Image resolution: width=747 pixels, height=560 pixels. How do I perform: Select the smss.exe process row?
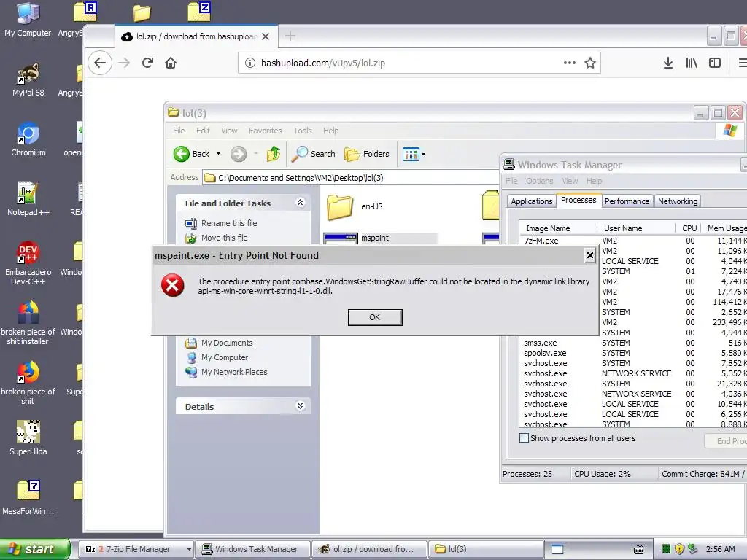point(634,343)
